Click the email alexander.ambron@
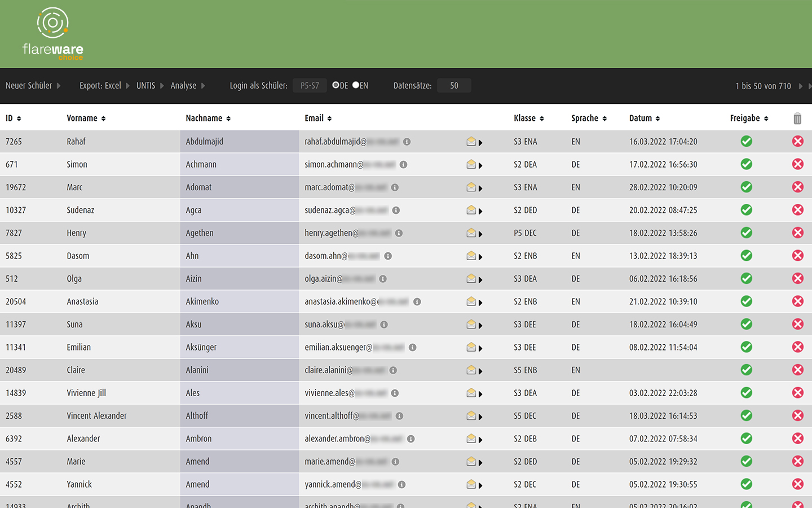Screen dimensions: 812x508 [x=337, y=439]
